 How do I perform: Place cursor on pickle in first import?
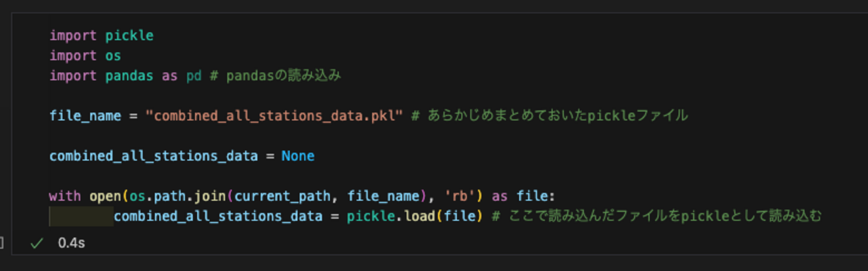[130, 36]
